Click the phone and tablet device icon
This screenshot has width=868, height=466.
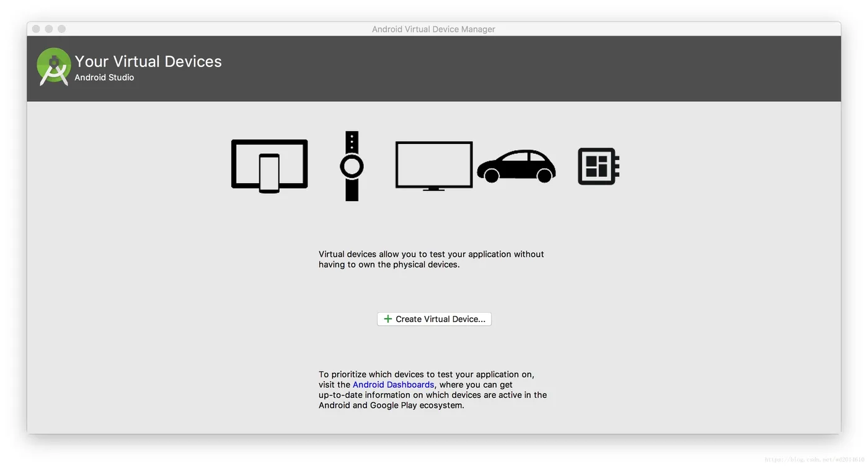[x=270, y=166]
